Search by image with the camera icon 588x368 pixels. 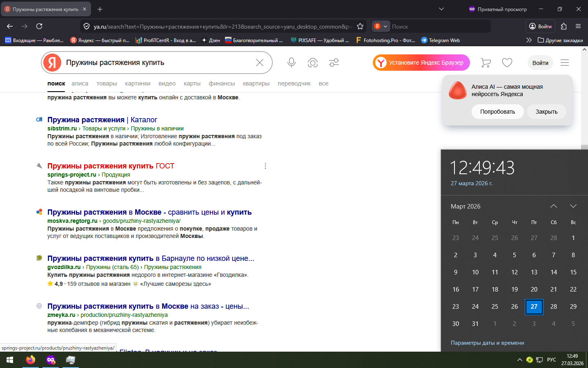pyautogui.click(x=313, y=63)
